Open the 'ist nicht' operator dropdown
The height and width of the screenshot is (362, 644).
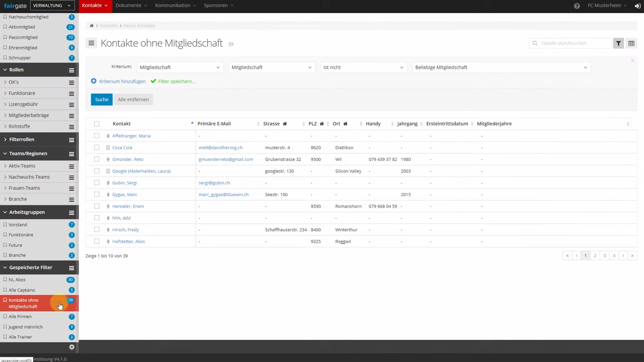pos(363,67)
